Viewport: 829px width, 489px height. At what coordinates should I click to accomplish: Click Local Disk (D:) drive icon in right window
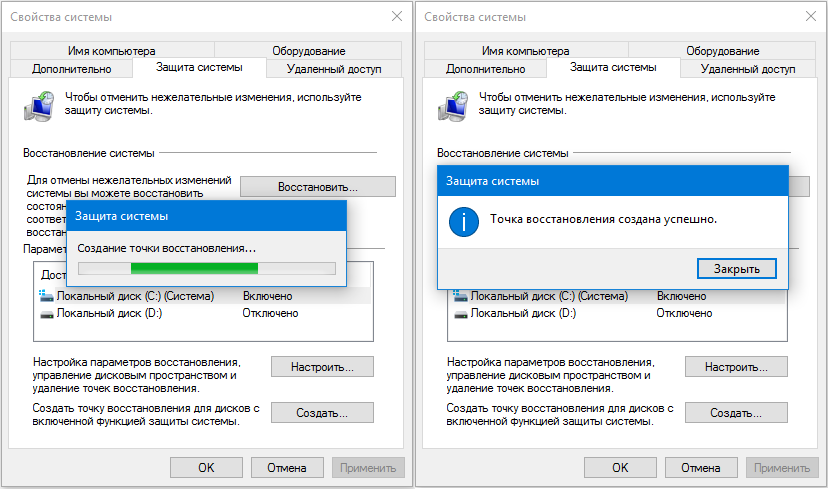pos(460,314)
